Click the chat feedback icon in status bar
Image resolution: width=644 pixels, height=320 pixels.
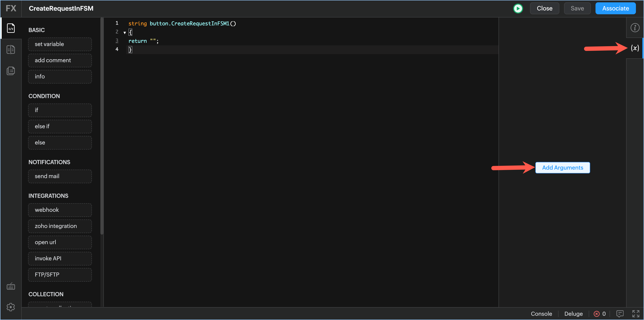(x=620, y=313)
